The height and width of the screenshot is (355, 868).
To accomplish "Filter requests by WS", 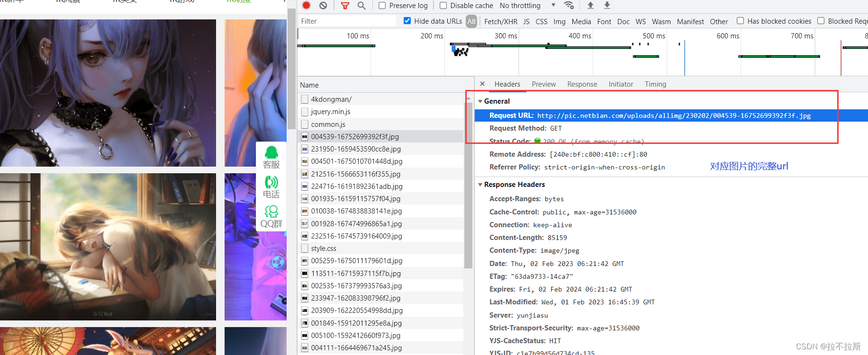I will click(x=641, y=21).
